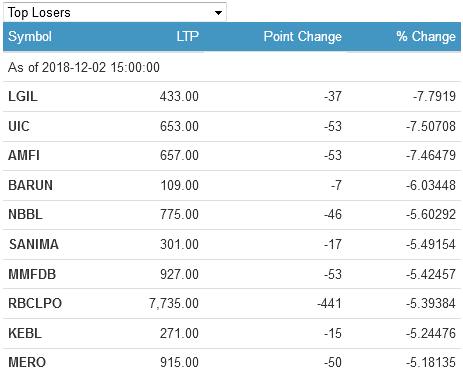Open the UIC symbol link
Viewport: 463px width, 369px height.
[19, 126]
